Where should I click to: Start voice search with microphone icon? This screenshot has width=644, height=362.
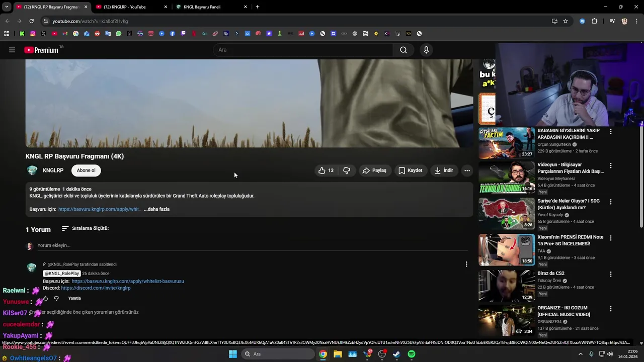click(426, 50)
